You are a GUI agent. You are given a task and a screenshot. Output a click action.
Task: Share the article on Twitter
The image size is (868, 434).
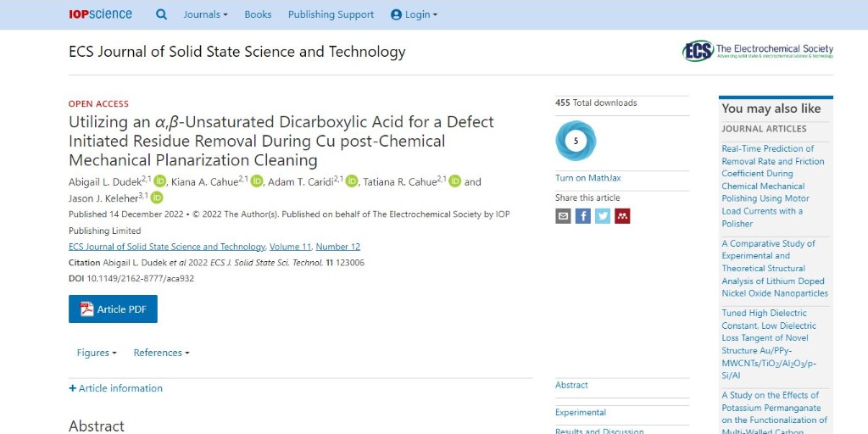(x=603, y=216)
